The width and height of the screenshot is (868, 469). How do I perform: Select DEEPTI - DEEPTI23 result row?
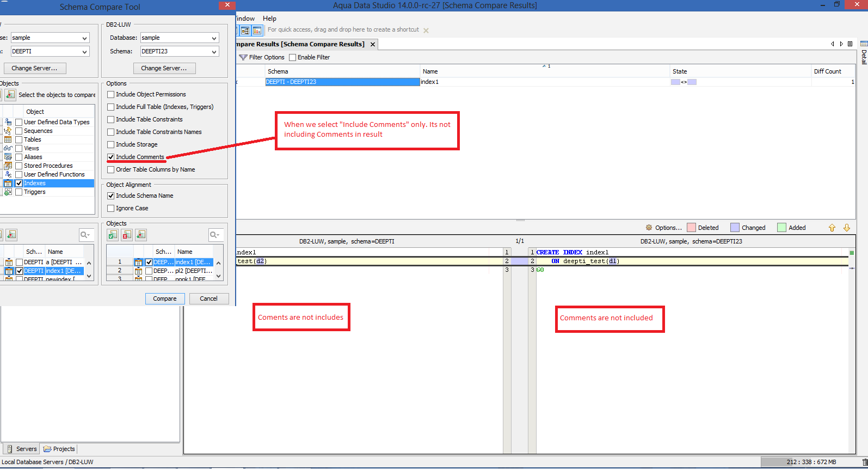pos(545,82)
